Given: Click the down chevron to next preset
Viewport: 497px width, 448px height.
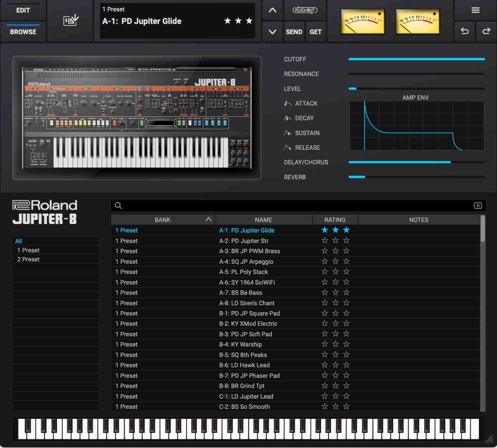Looking at the screenshot, I should pyautogui.click(x=272, y=32).
